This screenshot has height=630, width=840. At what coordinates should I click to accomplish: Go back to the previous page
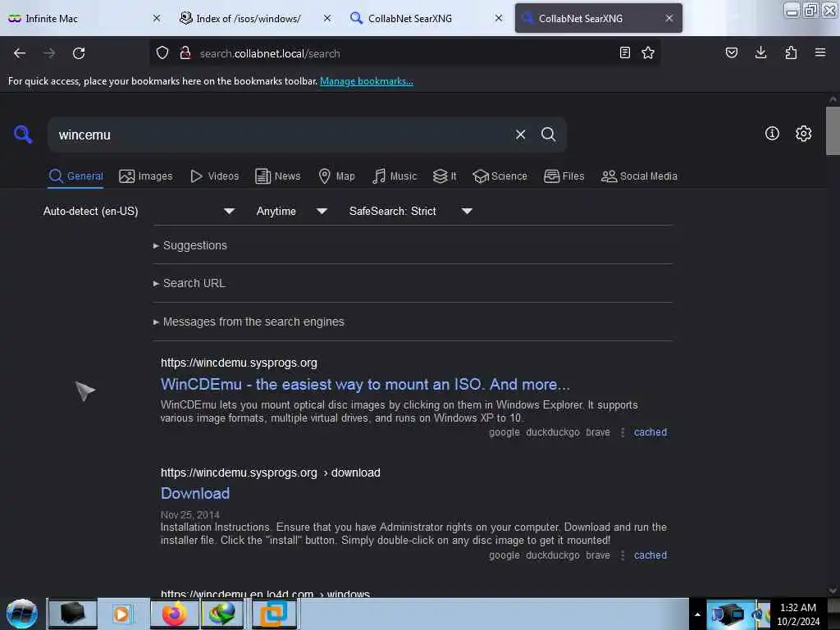point(20,53)
